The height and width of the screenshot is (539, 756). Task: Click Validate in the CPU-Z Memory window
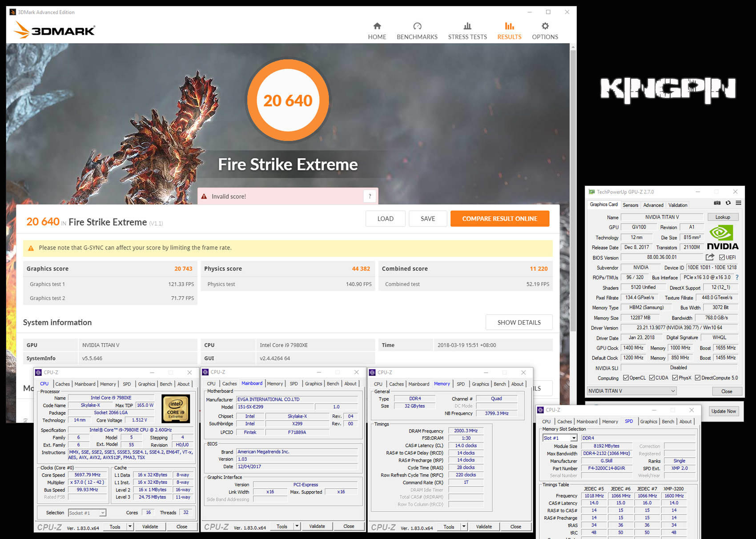click(x=484, y=527)
